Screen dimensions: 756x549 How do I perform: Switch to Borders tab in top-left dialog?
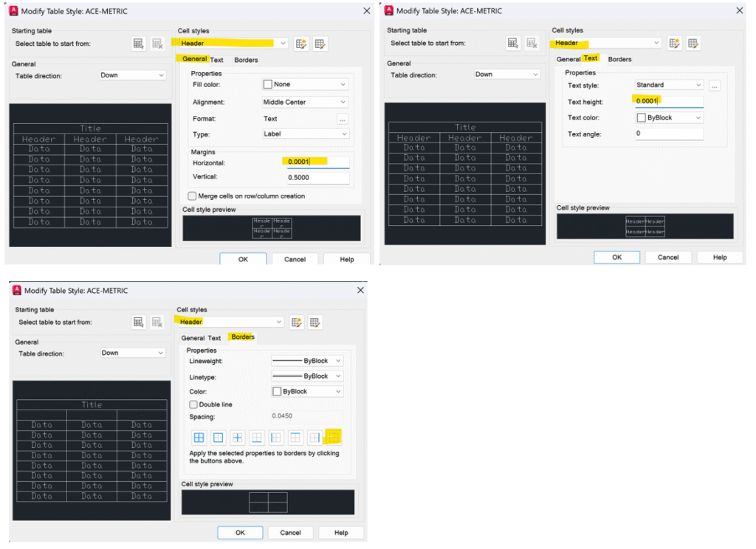(x=246, y=61)
